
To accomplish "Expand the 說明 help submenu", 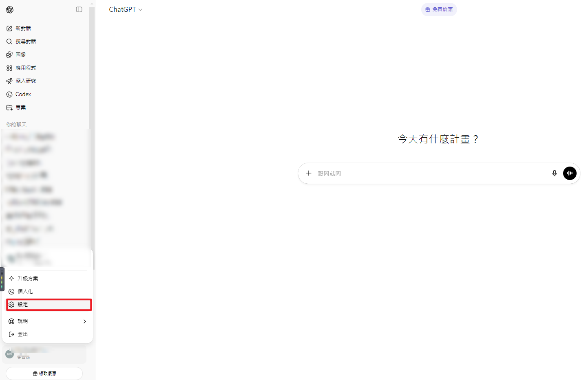I will tap(47, 321).
